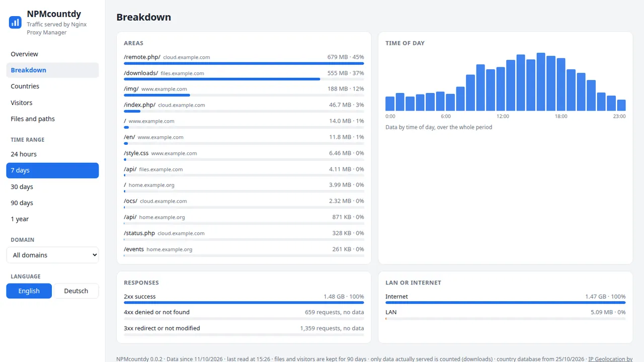Expand the All domains dropdown
The width and height of the screenshot is (644, 362).
(x=52, y=255)
